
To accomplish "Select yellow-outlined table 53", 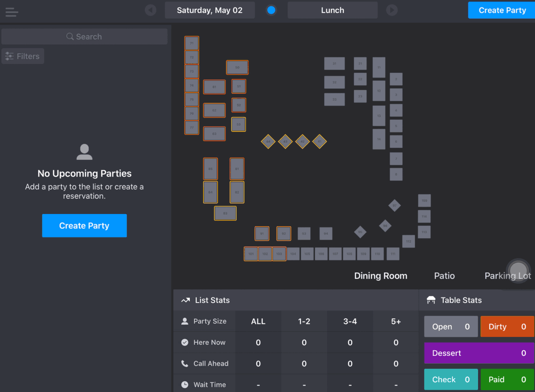I will pyautogui.click(x=239, y=124).
